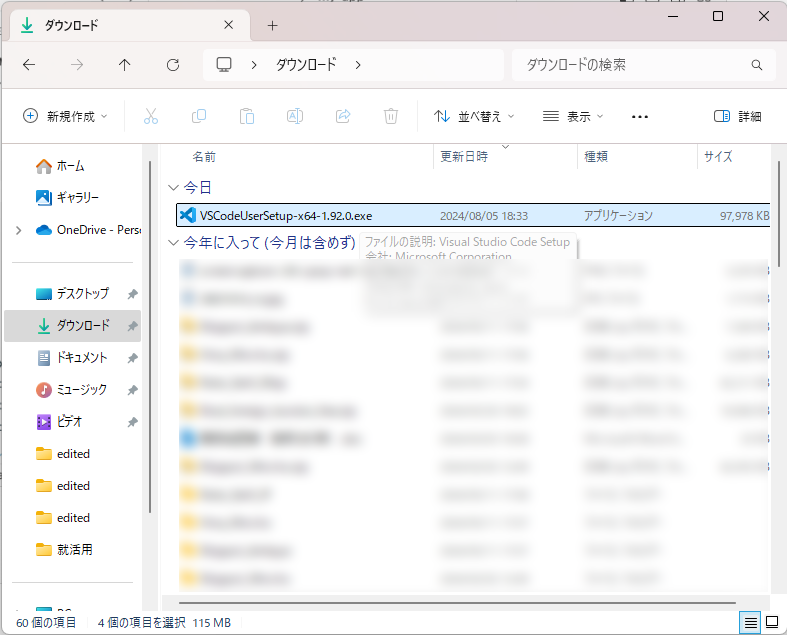Add a new tab with plus button
Viewport: 787px width, 635px height.
click(x=273, y=26)
